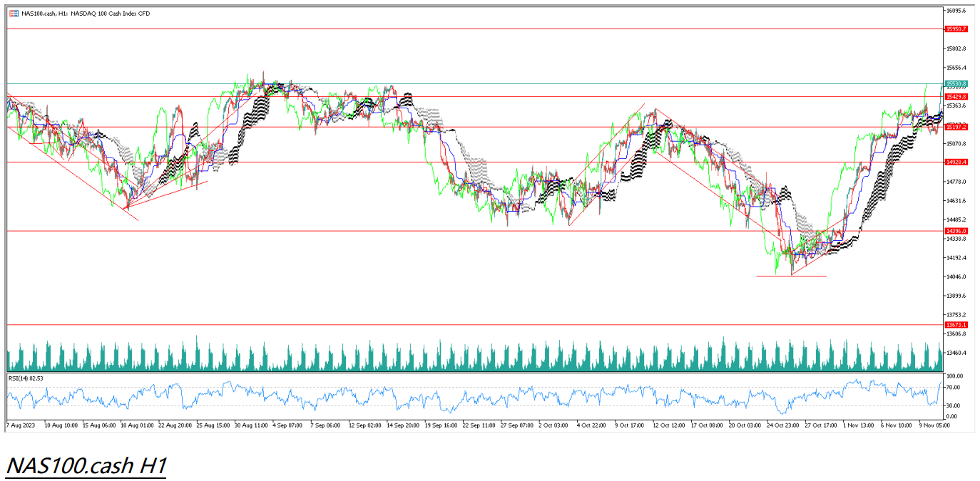Select the 13673.1 red price label
Screen dimensions: 980x481
coord(956,324)
